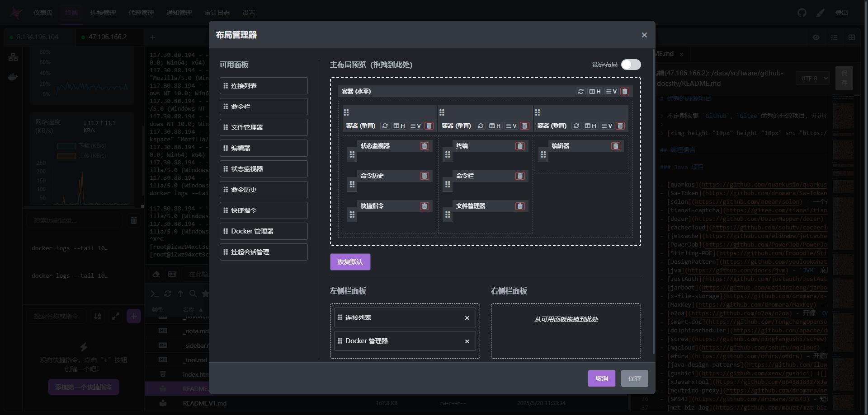Remove 连接列表 from left sidebar panel
Screen dimensions: 868x415
[x=467, y=318]
